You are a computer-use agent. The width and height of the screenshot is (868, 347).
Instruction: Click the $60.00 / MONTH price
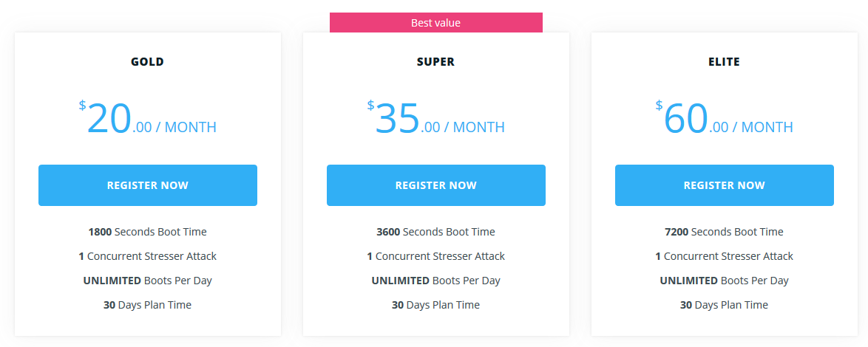point(724,119)
